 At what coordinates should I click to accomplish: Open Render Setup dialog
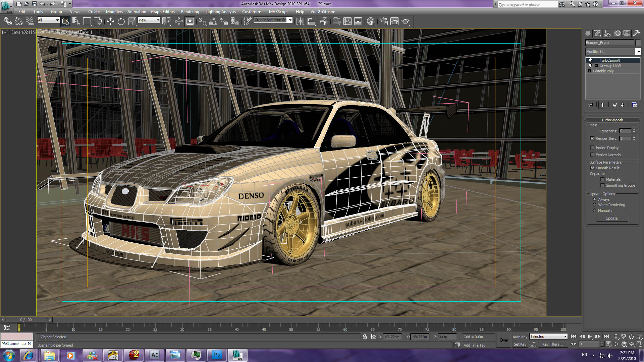click(x=384, y=21)
